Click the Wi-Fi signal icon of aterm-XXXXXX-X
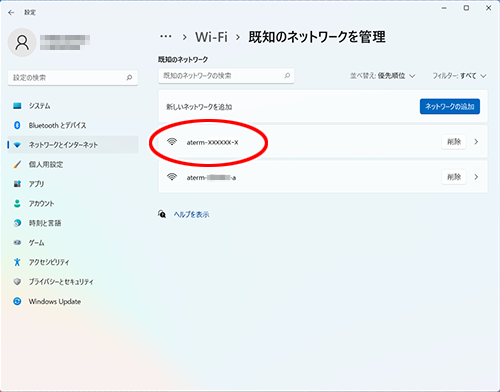The image size is (500, 392). click(172, 142)
